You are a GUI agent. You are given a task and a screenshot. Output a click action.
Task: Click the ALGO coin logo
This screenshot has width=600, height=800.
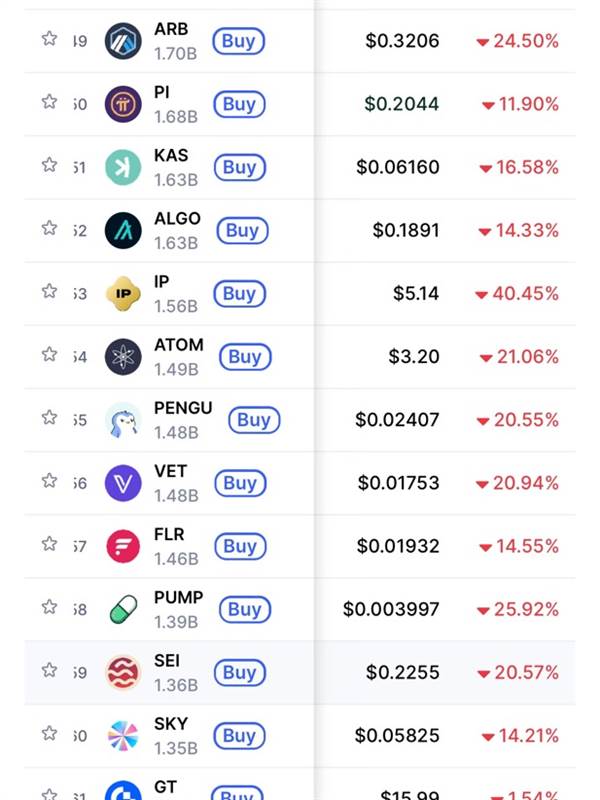coord(123,230)
